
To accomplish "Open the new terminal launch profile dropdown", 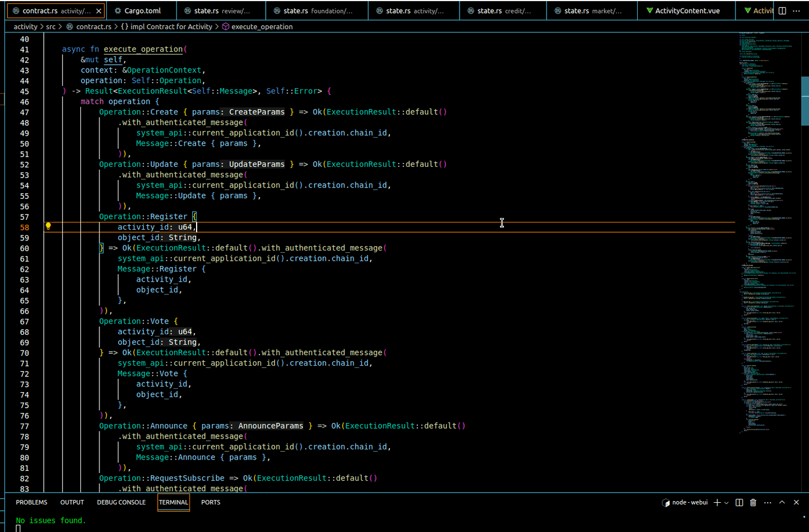I will [x=726, y=503].
